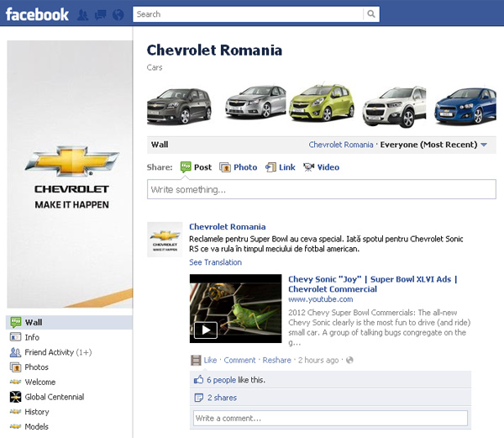Click See Translation link
Image resolution: width=504 pixels, height=438 pixels.
tap(215, 262)
